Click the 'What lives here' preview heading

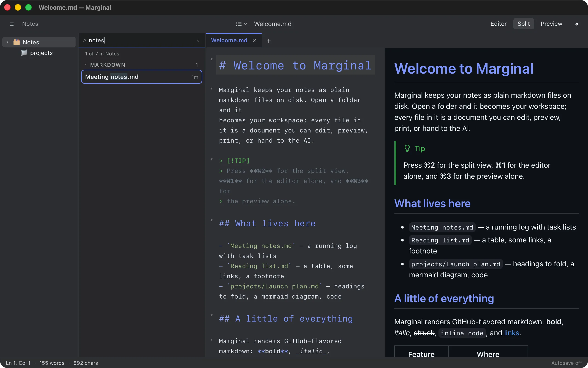click(433, 204)
